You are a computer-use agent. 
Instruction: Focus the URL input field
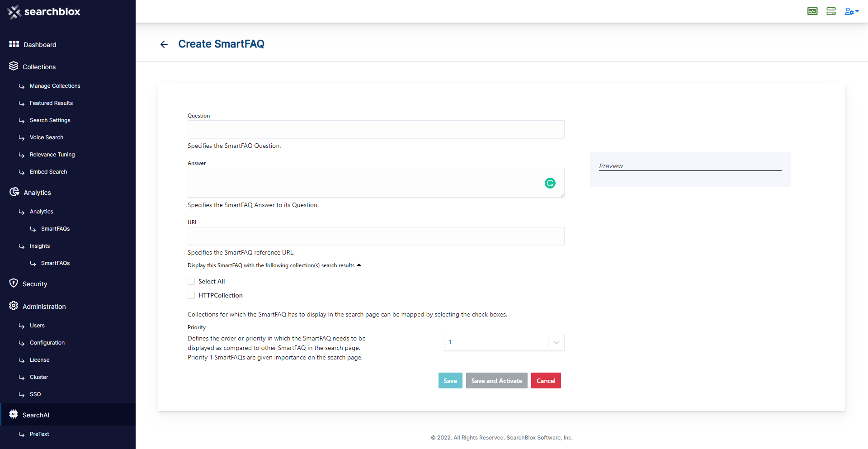[376, 236]
